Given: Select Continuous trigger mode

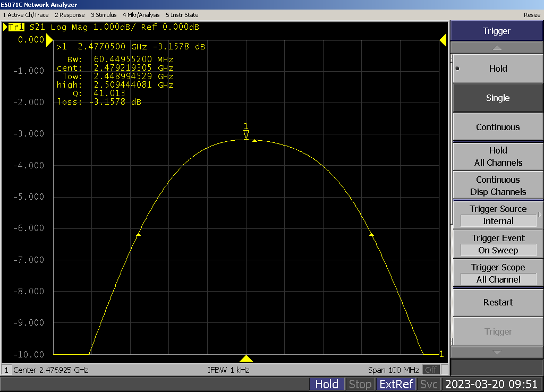Looking at the screenshot, I should [x=497, y=127].
